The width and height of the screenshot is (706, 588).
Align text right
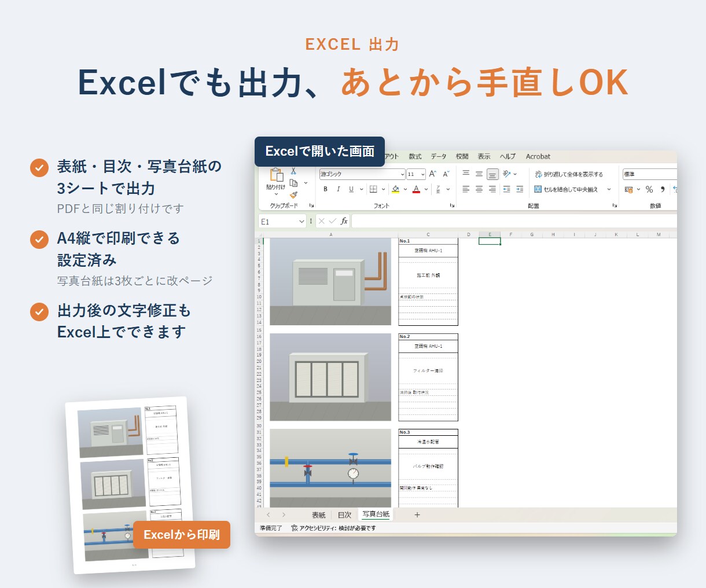(492, 189)
